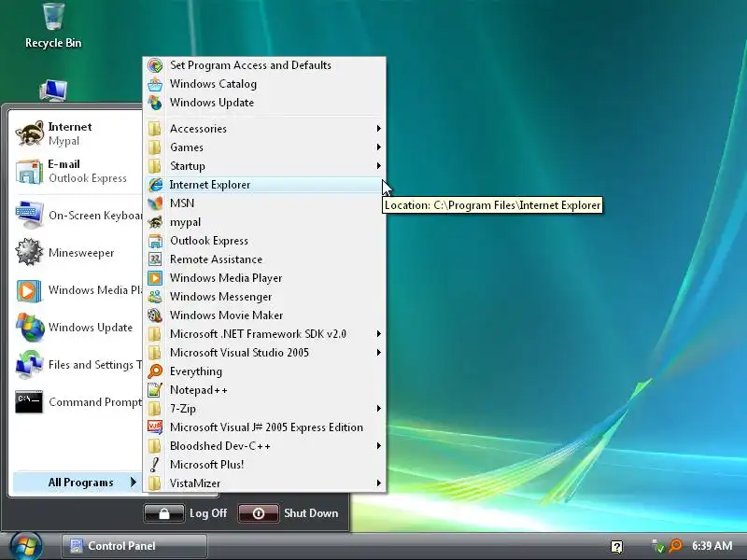Click the Windows Update globe icon in All Programs list

coord(155,103)
